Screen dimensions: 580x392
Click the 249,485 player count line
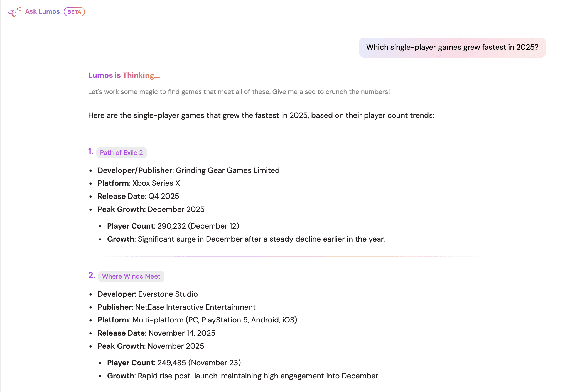[x=174, y=363]
